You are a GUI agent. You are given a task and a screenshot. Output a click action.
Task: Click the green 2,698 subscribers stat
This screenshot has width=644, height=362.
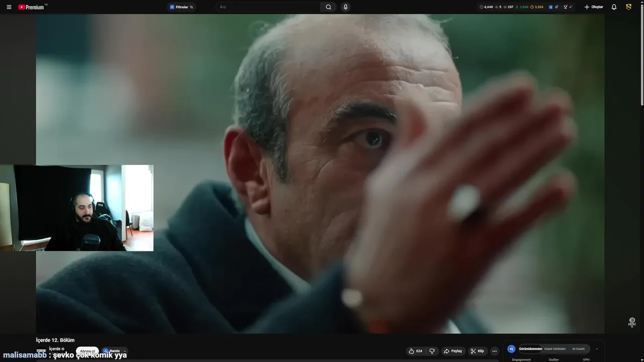click(522, 7)
